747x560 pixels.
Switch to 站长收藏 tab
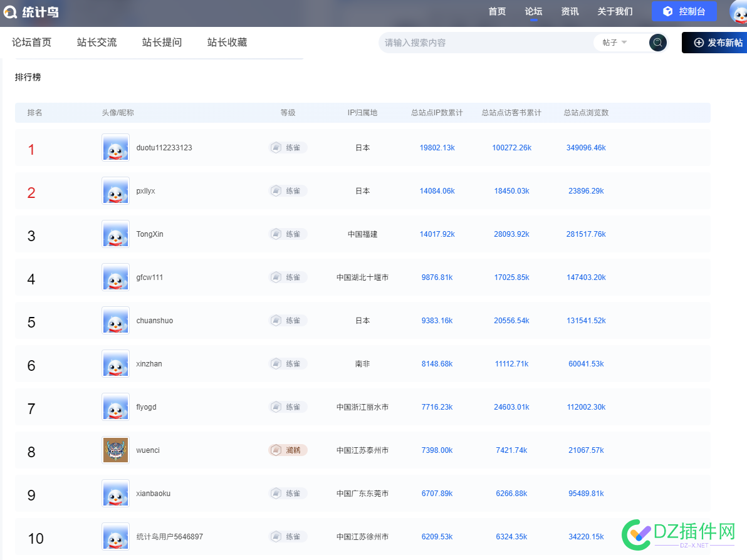point(227,43)
